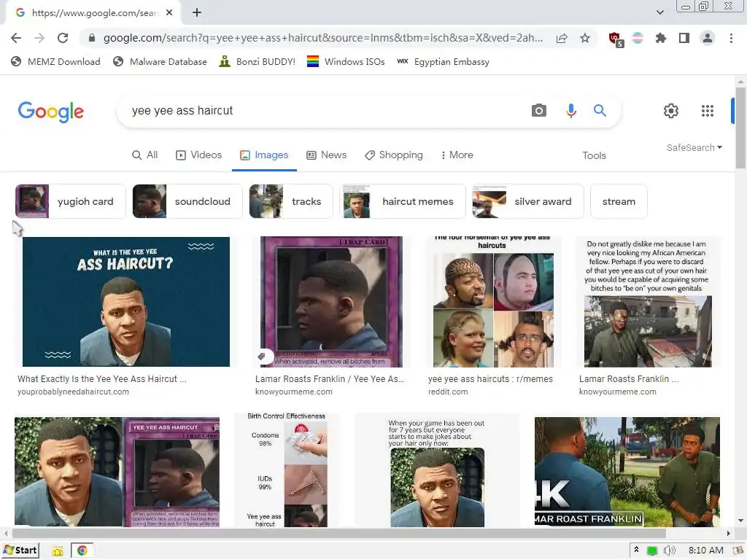Filter by the silver award chip
Screen dimensions: 747x560
pyautogui.click(x=528, y=201)
